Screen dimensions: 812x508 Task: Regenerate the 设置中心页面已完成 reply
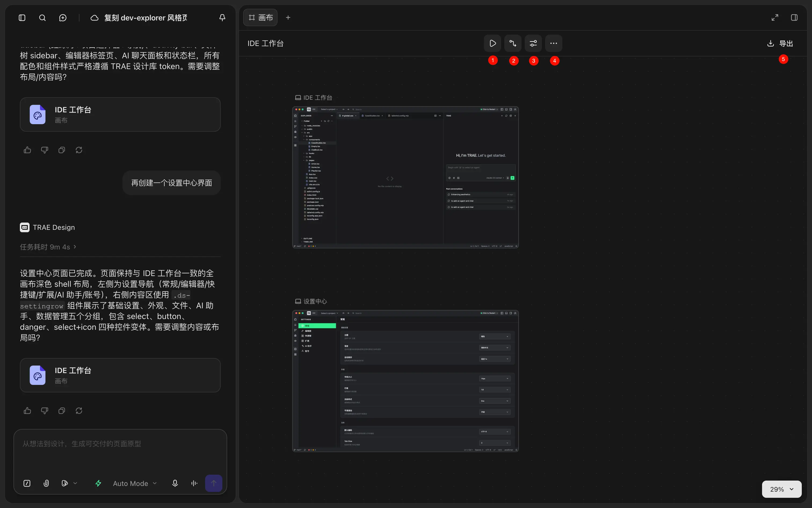tap(79, 411)
